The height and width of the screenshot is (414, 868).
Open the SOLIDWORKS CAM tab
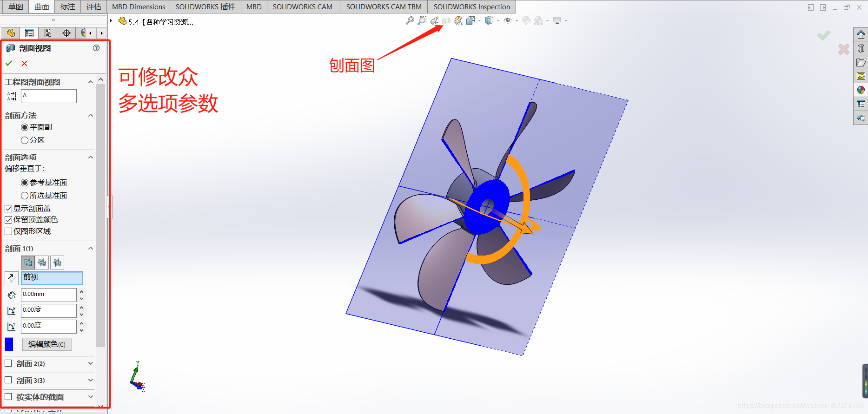303,7
